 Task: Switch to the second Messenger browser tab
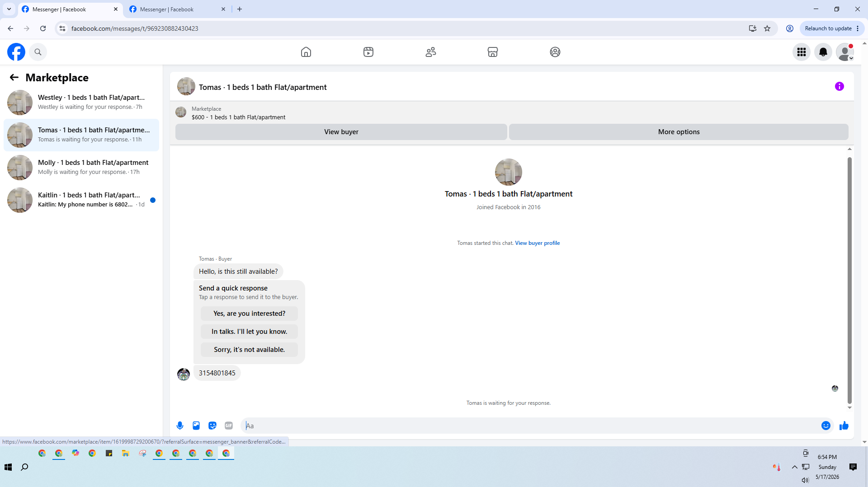point(176,9)
